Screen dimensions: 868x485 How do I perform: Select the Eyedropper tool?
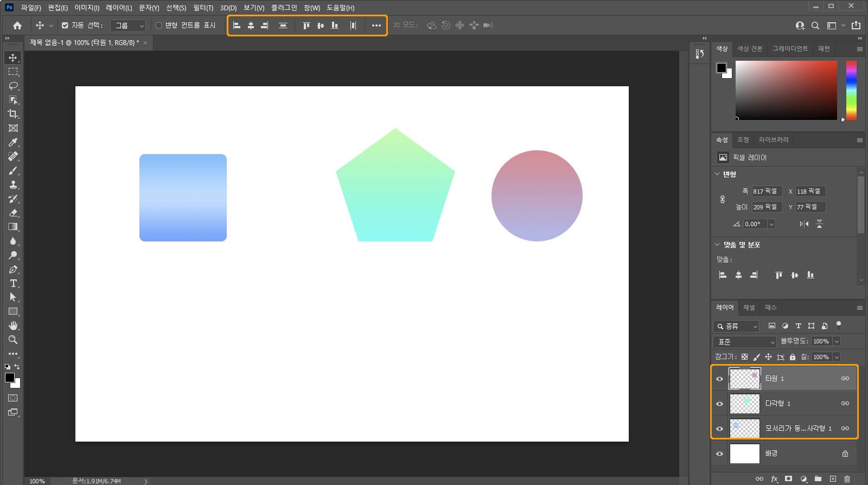pyautogui.click(x=13, y=142)
